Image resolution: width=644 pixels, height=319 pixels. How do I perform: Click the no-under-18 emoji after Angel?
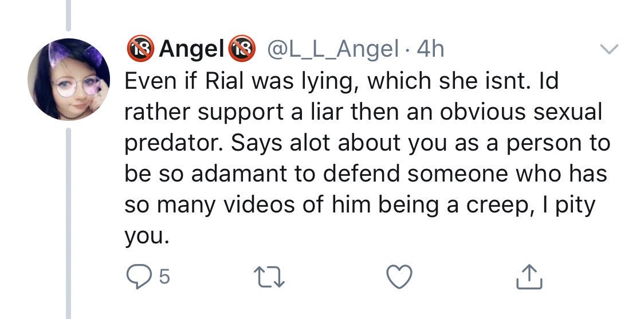[242, 49]
